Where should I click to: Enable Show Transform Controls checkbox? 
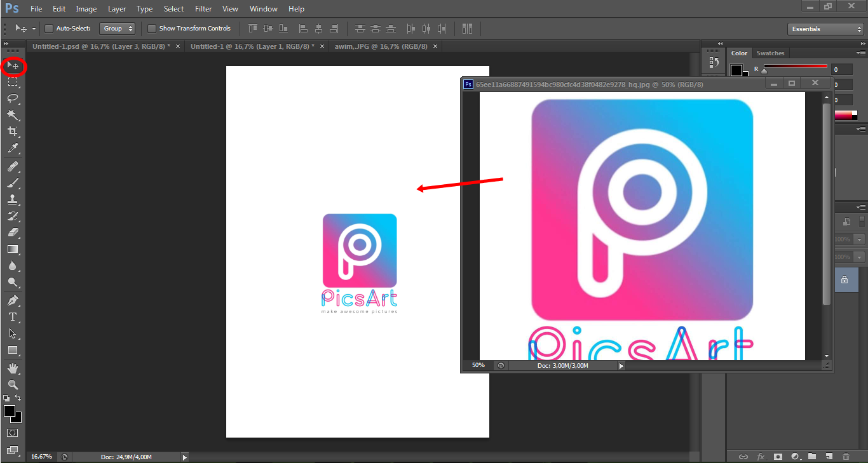pyautogui.click(x=152, y=29)
